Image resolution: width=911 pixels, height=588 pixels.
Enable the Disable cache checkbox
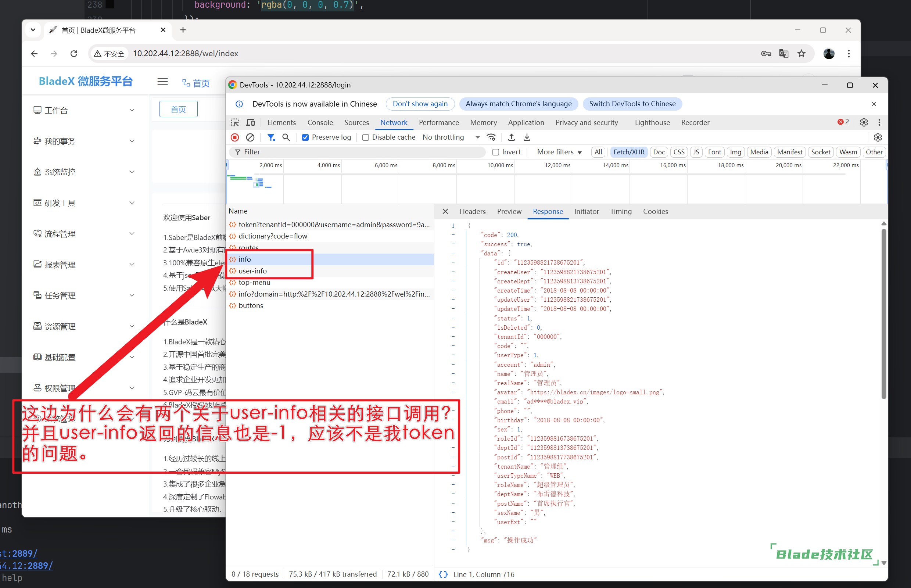click(365, 137)
